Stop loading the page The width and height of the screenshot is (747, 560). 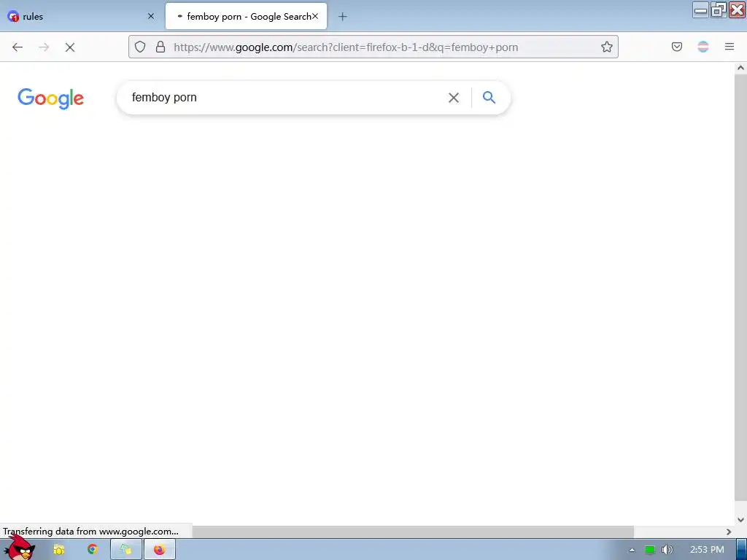click(x=70, y=47)
